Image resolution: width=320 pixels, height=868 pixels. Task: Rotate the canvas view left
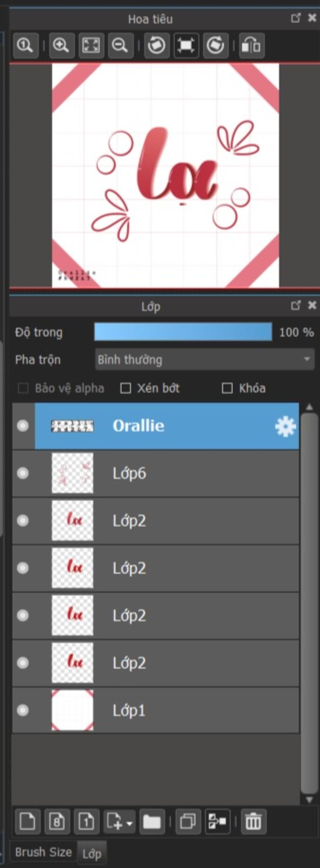157,46
